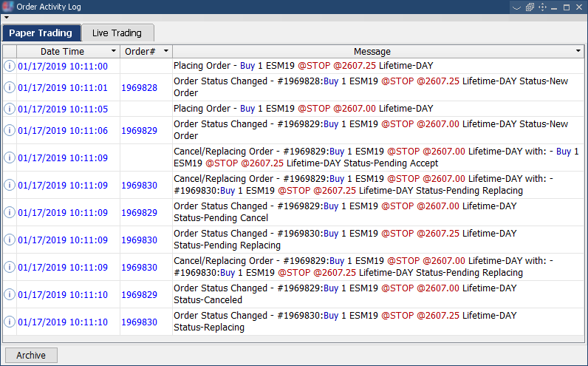Open the Date Time column dropdown arrow

coord(114,51)
